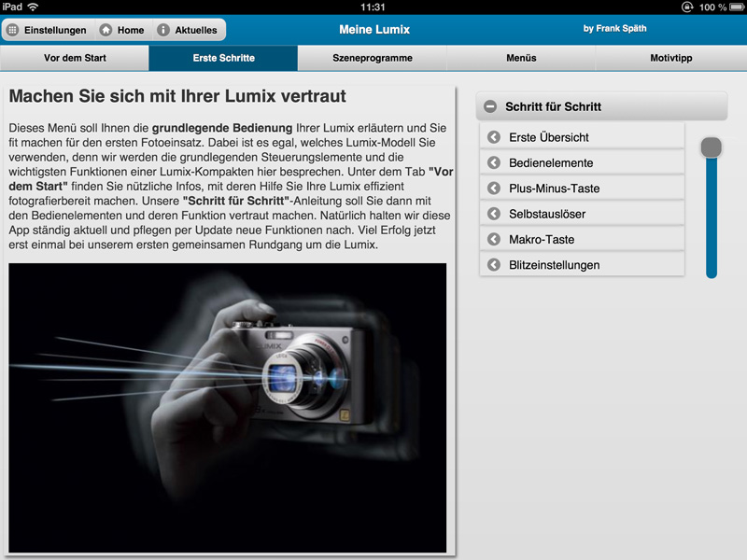Collapse Schritt für Schritt section

(x=601, y=106)
